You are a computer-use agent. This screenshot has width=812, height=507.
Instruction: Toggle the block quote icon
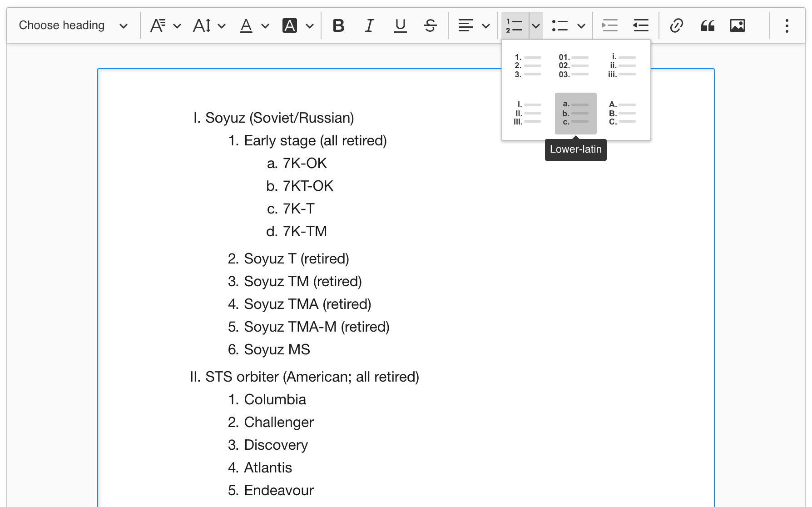pyautogui.click(x=708, y=25)
